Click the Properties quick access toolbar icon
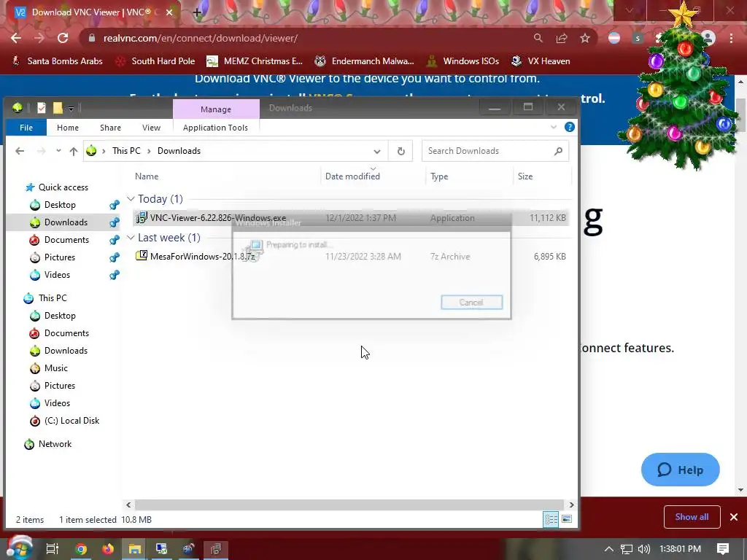Screen dimensions: 747x560 [42, 108]
